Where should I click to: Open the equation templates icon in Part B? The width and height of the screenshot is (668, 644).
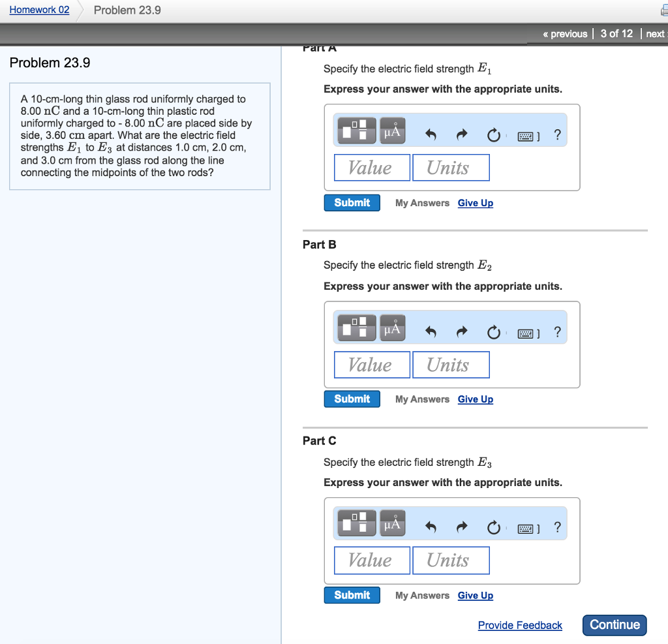(356, 327)
